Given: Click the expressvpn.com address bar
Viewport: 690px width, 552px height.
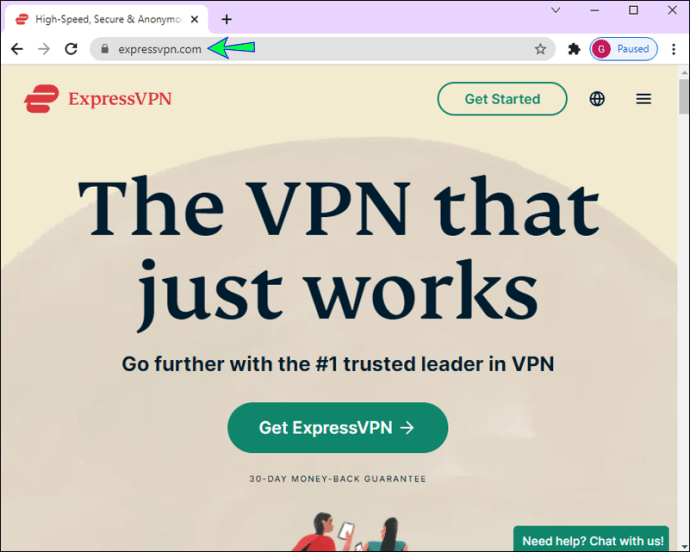Looking at the screenshot, I should tap(321, 49).
